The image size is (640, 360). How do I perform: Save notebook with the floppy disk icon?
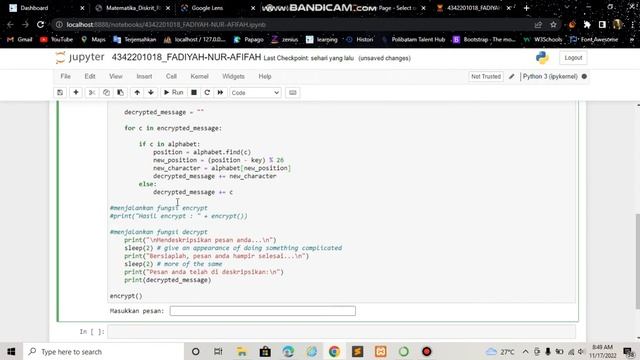60,93
